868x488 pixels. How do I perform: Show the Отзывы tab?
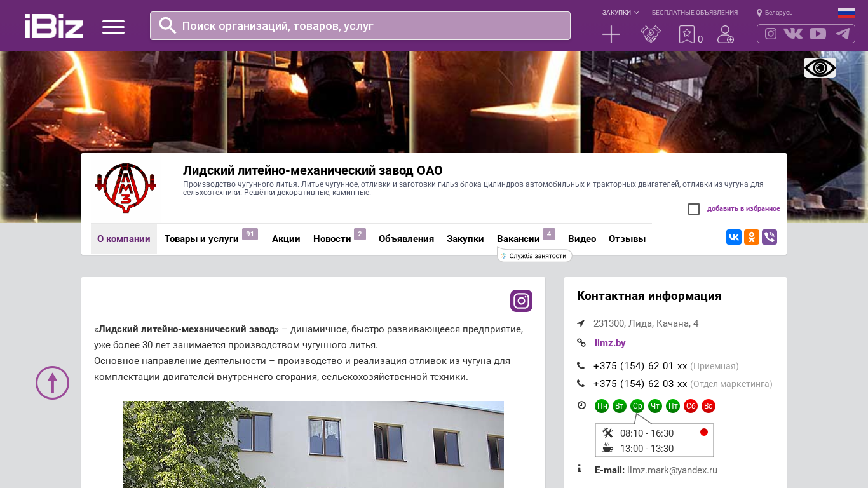point(627,239)
